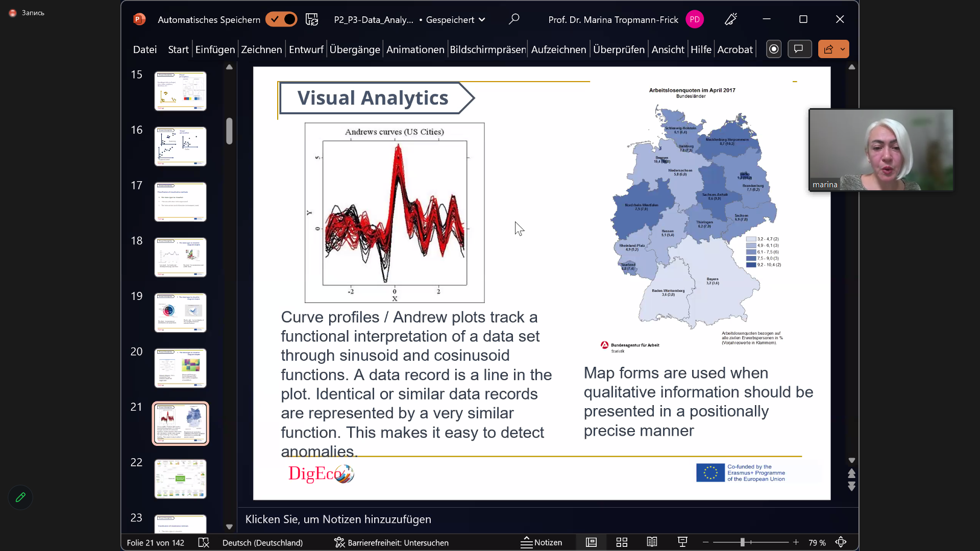The image size is (980, 551).
Task: Switch to normal view
Action: coord(591,542)
